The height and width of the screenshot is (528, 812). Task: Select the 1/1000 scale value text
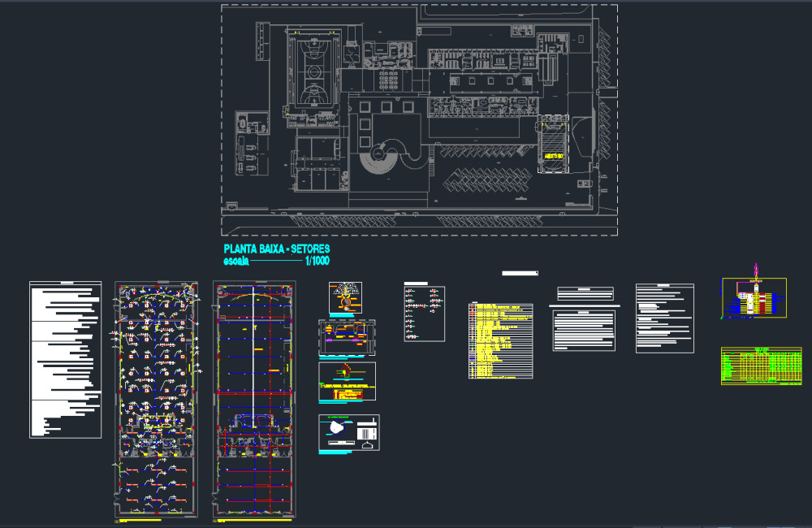[317, 261]
